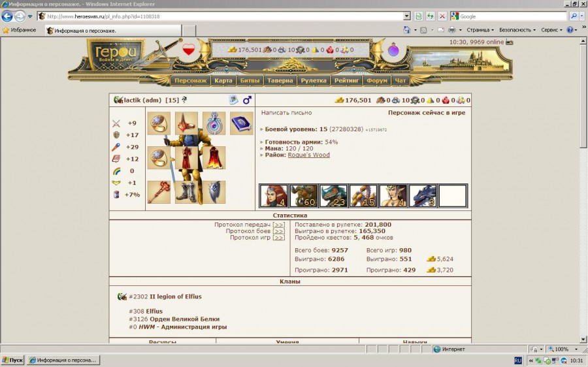
Task: Click the amulet necklace artifact slot
Action: tap(214, 123)
